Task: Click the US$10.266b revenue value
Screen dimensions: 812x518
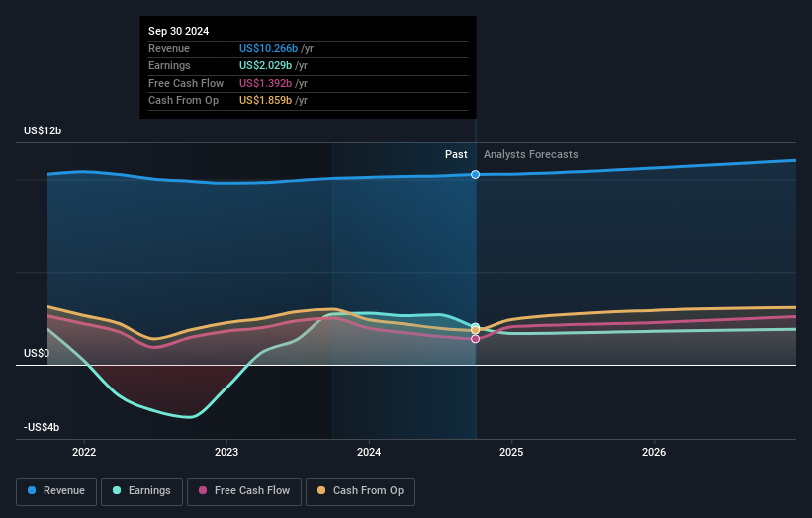Action: pos(268,48)
